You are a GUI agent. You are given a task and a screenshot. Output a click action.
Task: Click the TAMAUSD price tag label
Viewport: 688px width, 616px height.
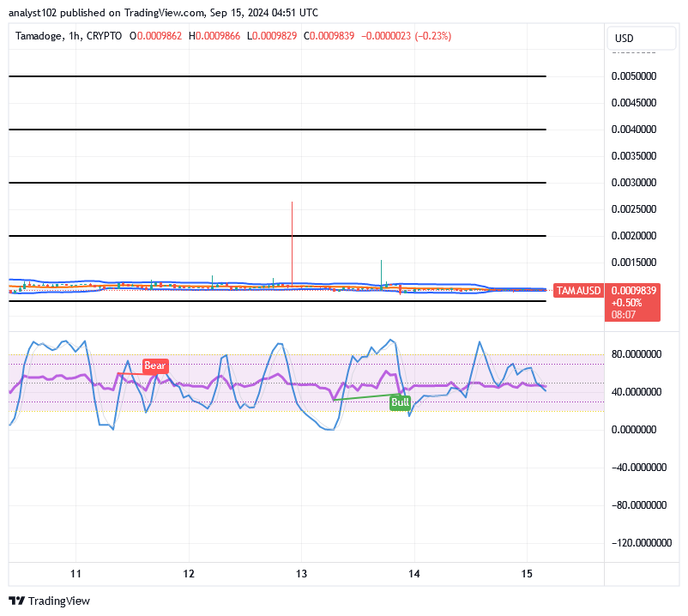(578, 291)
